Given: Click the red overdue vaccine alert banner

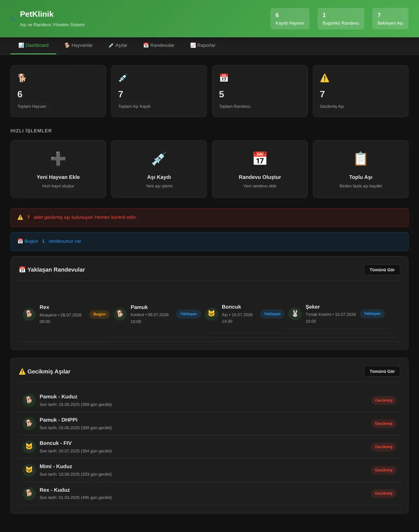Looking at the screenshot, I should [209, 217].
